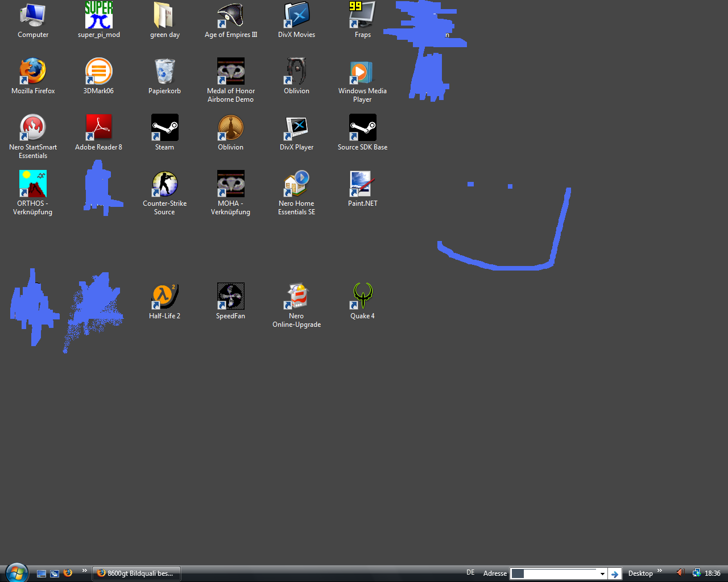728x582 pixels.
Task: Click the Show Desktop quick launch icon
Action: coord(42,573)
